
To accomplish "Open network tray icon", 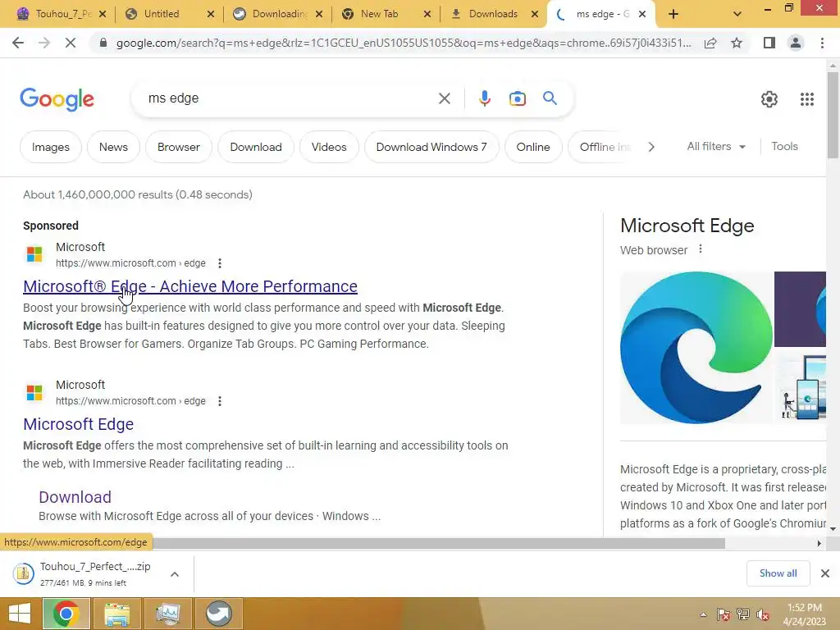I will point(743,615).
